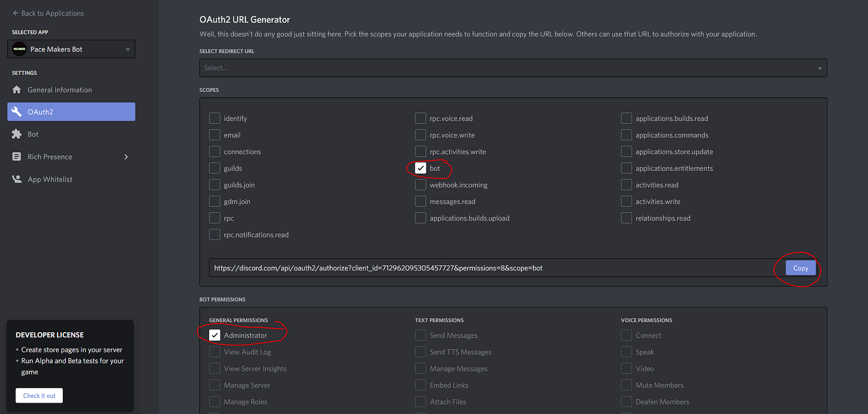
Task: Click the back arrow beside Back to Applications
Action: pyautogui.click(x=16, y=13)
